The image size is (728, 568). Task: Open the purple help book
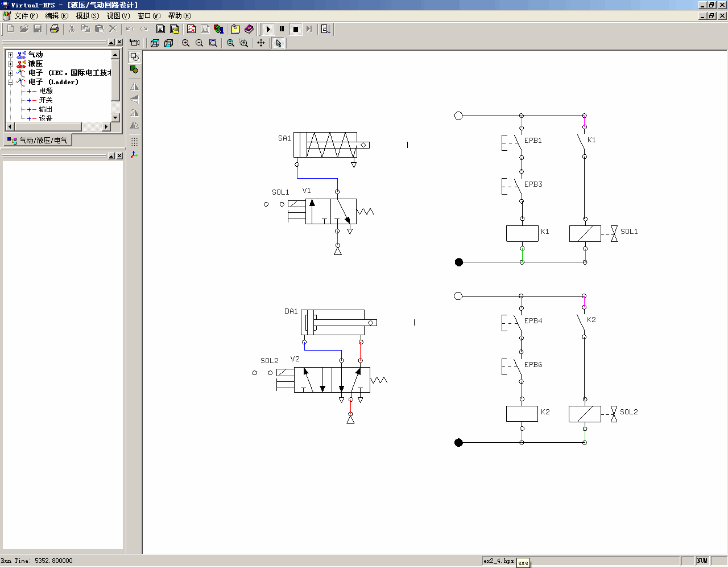coord(249,29)
